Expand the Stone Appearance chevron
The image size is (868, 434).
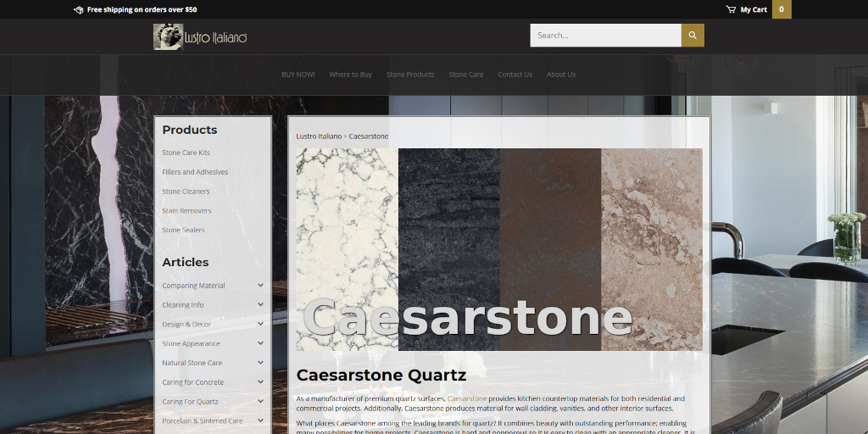click(260, 343)
